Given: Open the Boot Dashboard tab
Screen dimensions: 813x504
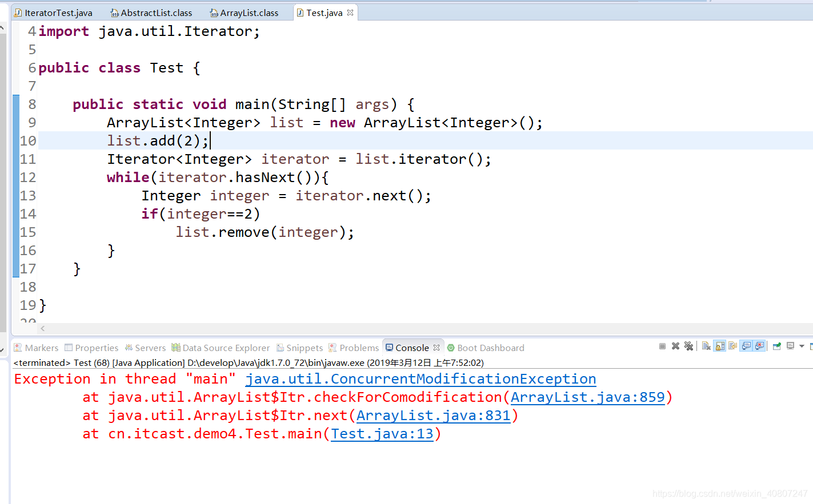Looking at the screenshot, I should 486,348.
